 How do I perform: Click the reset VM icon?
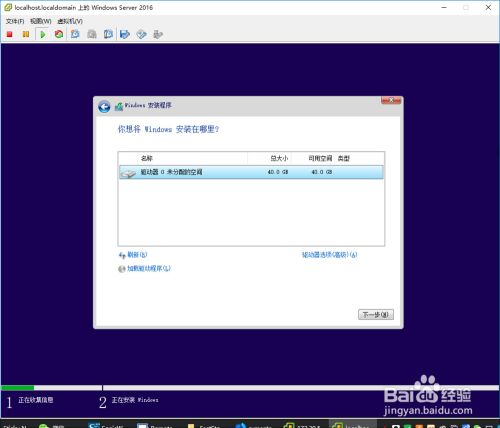pyautogui.click(x=59, y=34)
